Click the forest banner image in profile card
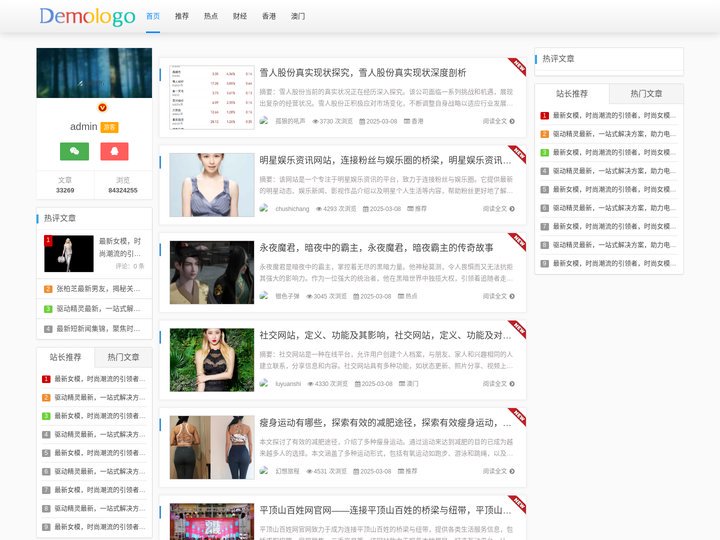This screenshot has height=540, width=720. 94,73
